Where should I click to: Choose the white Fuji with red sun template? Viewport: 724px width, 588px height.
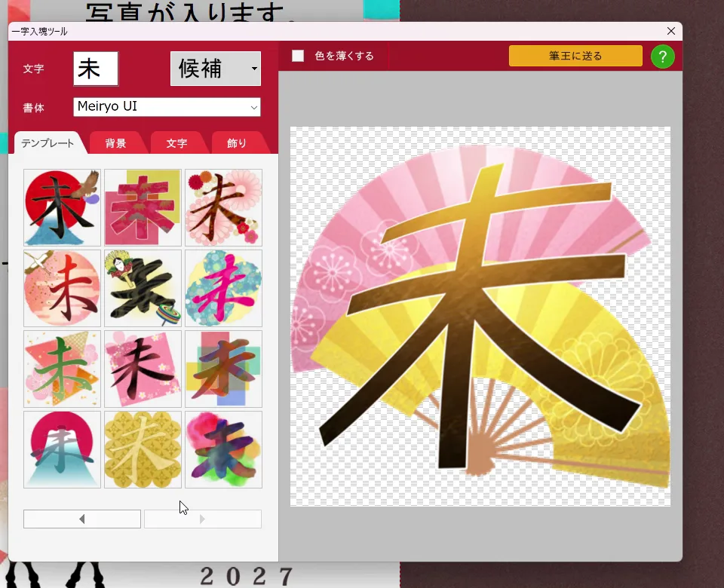(62, 449)
